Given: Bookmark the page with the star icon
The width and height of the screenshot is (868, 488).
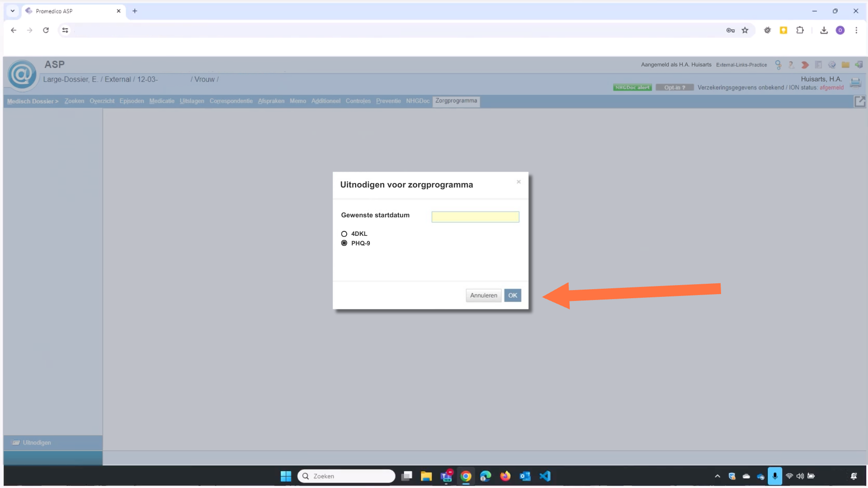Looking at the screenshot, I should [x=745, y=30].
